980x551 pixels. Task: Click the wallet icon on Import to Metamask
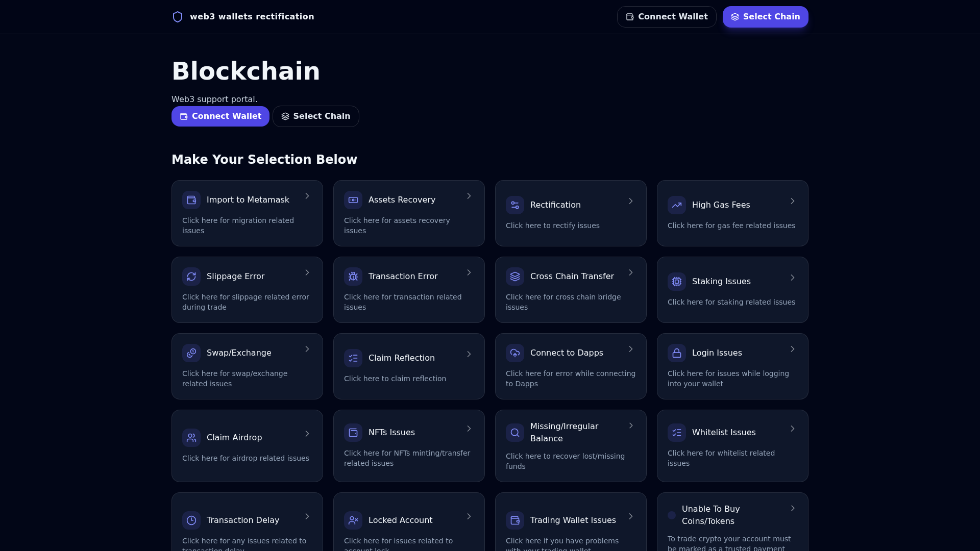[191, 200]
